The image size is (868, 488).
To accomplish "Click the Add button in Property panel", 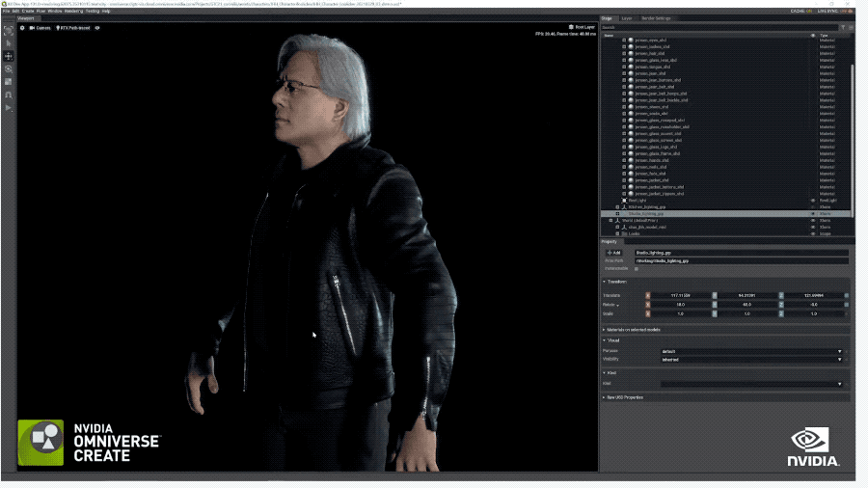I will (x=614, y=253).
